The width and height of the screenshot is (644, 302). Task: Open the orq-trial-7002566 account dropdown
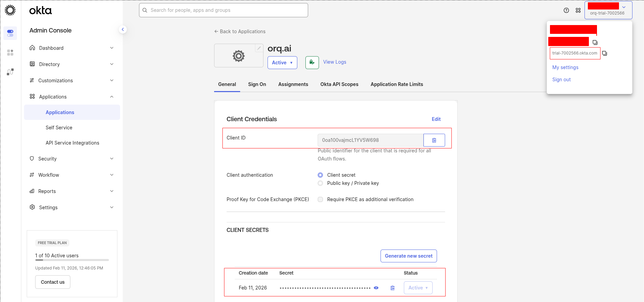click(608, 10)
